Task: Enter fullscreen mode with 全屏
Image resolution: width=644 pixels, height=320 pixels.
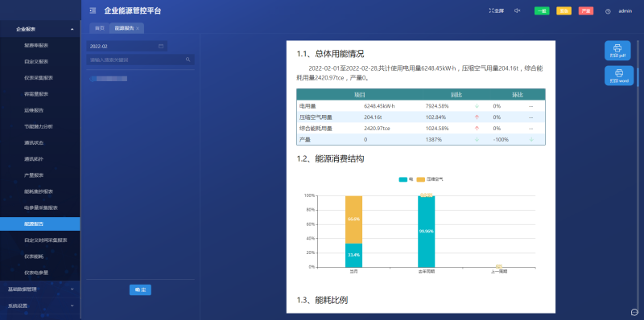Action: pos(497,11)
